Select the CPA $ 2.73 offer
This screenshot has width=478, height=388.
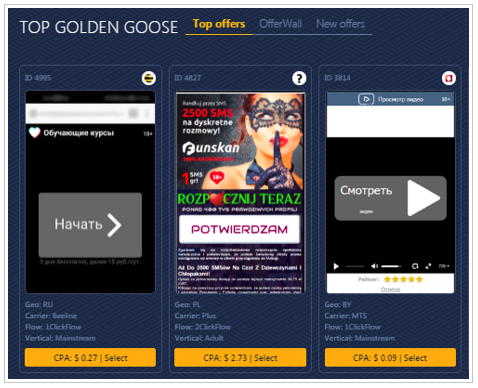(x=240, y=358)
